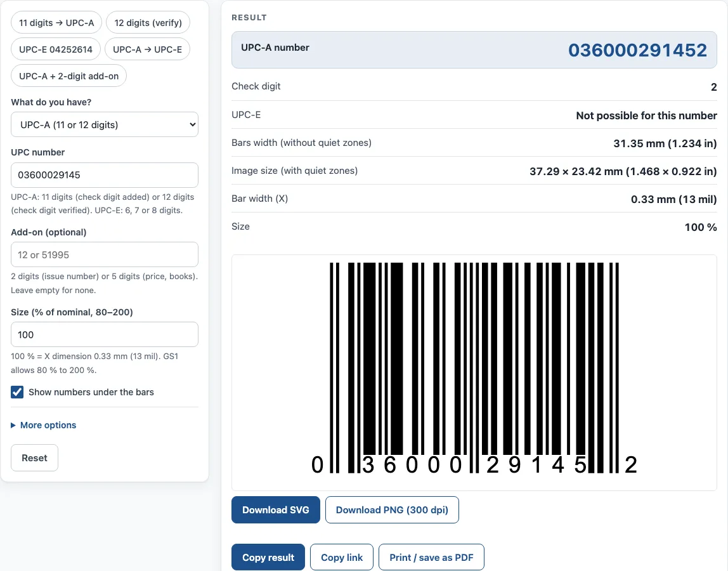The width and height of the screenshot is (728, 571).
Task: Choose the '12 digits (verify)' preset
Action: pos(148,23)
